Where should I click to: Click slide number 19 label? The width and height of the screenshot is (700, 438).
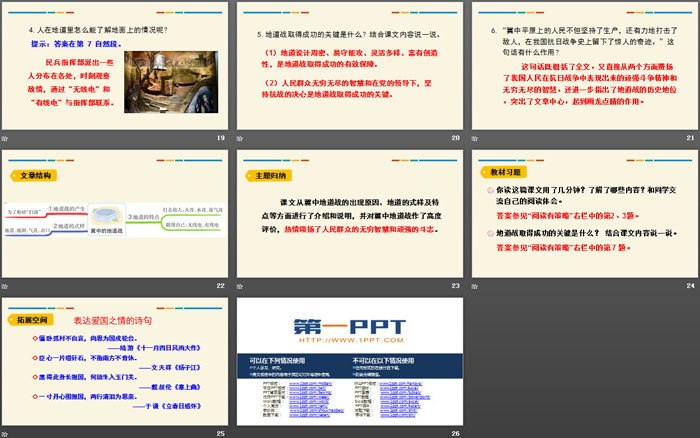pyautogui.click(x=221, y=138)
